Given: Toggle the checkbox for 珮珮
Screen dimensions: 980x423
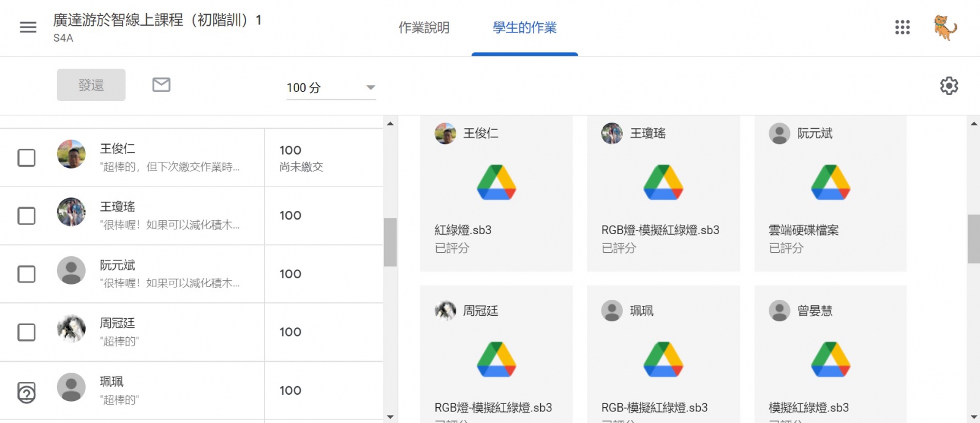Looking at the screenshot, I should pos(26,392).
